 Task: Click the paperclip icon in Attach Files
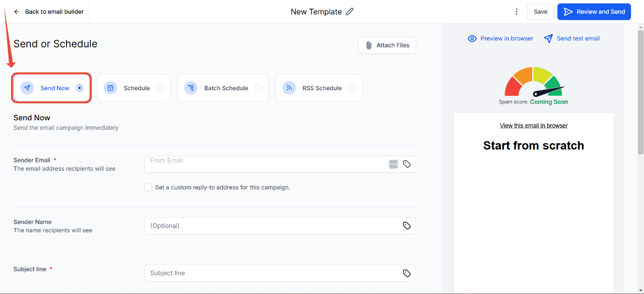[x=369, y=45]
